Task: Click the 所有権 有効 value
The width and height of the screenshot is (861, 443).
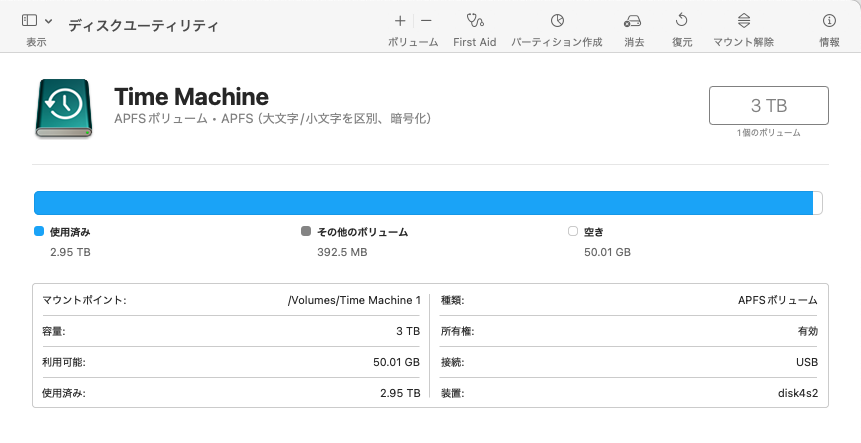Action: (x=808, y=331)
